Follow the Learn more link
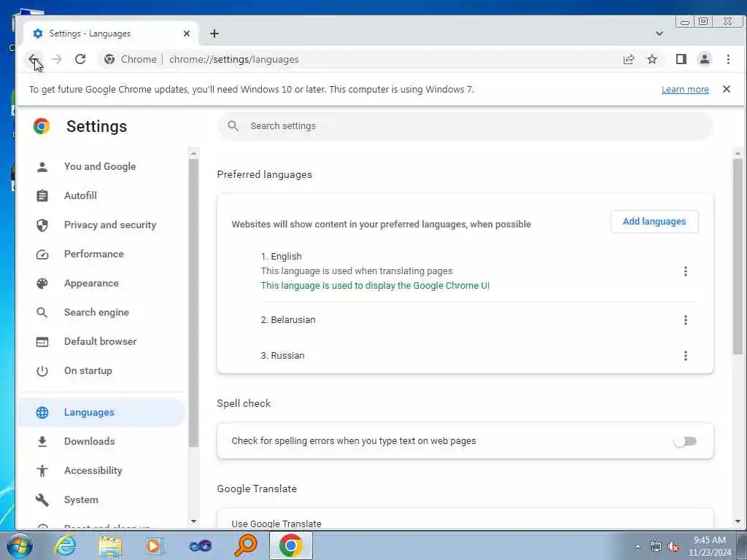The image size is (747, 560). tap(685, 90)
